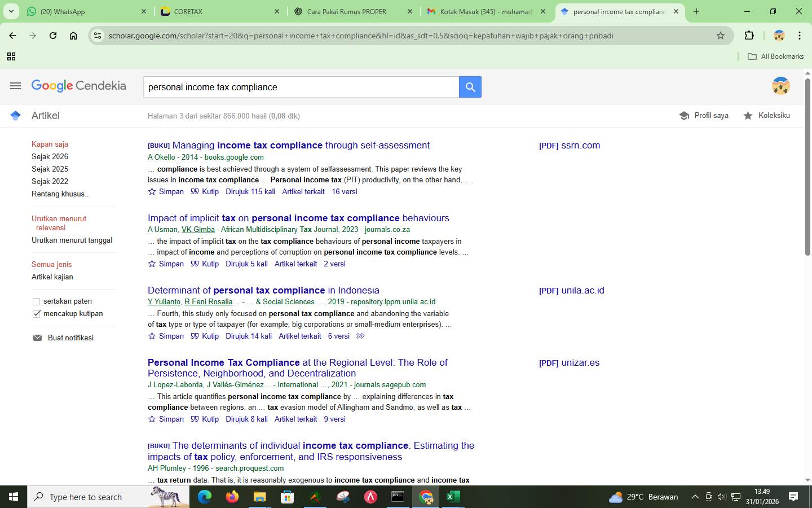Screen dimensions: 812x508
Task: Open the taskbar notification center icon
Action: (x=793, y=497)
